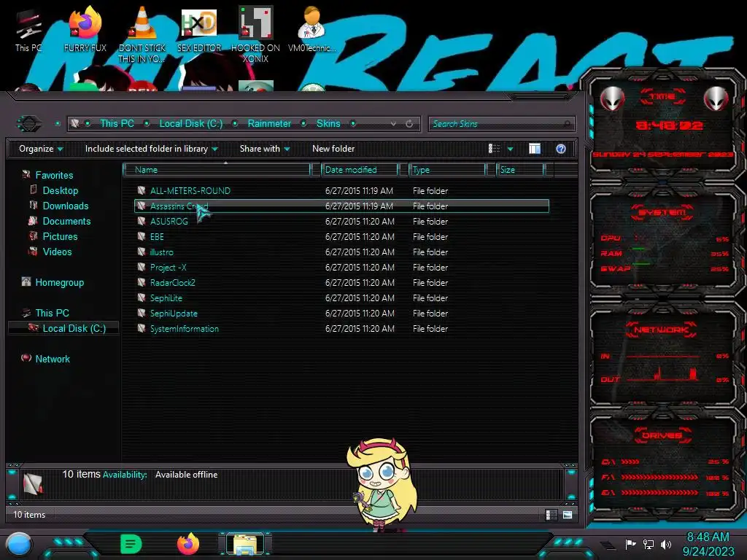747x560 pixels.
Task: Open the HOOKED ON XONIX shortcut
Action: click(255, 34)
